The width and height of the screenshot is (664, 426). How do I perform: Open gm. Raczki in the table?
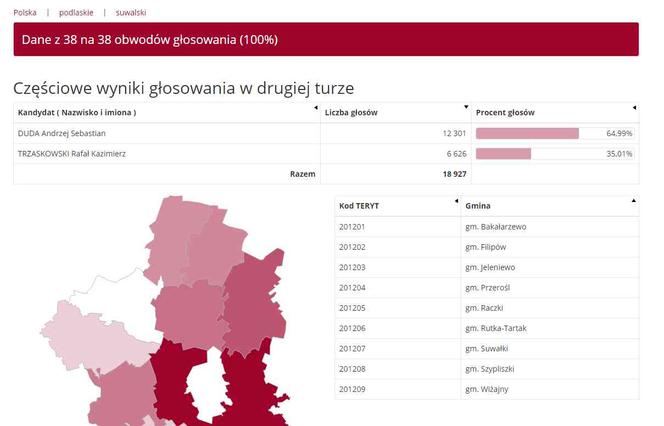(x=484, y=308)
